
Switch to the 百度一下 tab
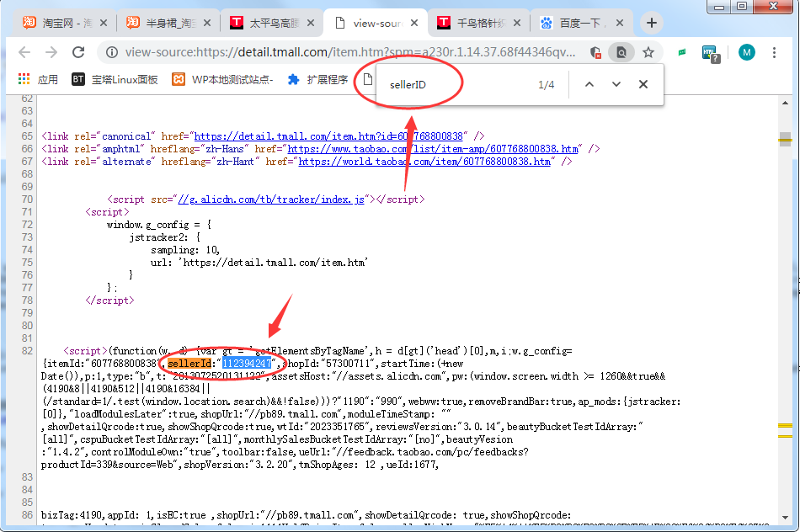point(581,23)
